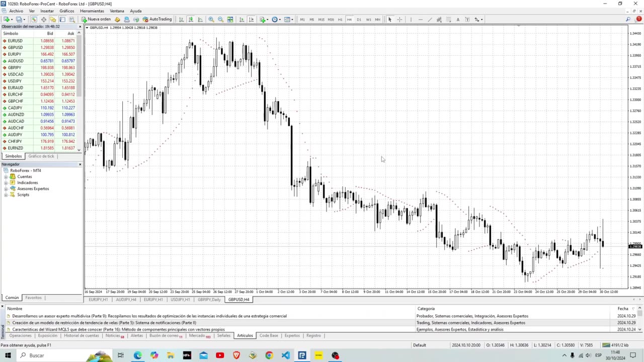Toggle the AutoTrading button

(157, 19)
